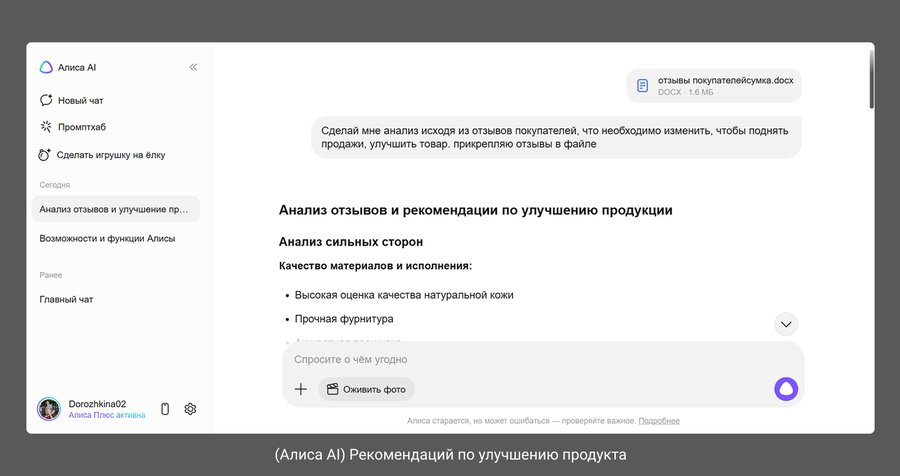Click the bullet Прочная фурнитура
Screen dimensions: 900x476
click(344, 319)
